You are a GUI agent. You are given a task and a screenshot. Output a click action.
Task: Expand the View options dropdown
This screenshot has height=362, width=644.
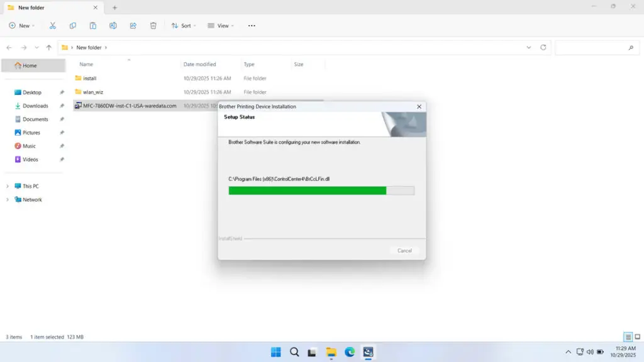click(x=221, y=25)
